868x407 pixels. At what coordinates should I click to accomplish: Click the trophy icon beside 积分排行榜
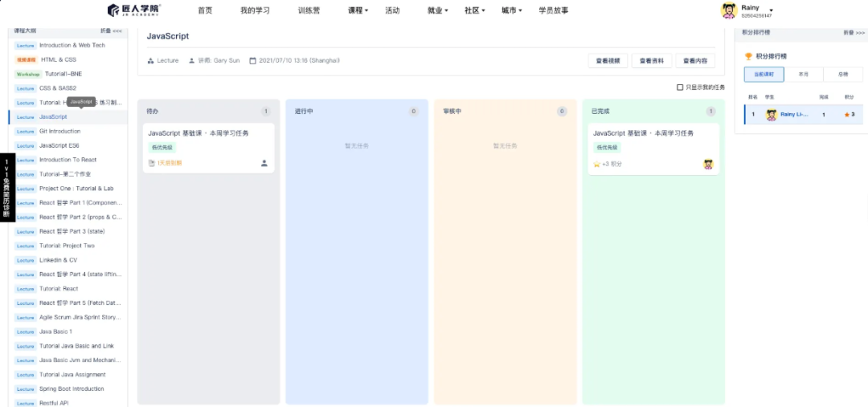[x=748, y=57]
